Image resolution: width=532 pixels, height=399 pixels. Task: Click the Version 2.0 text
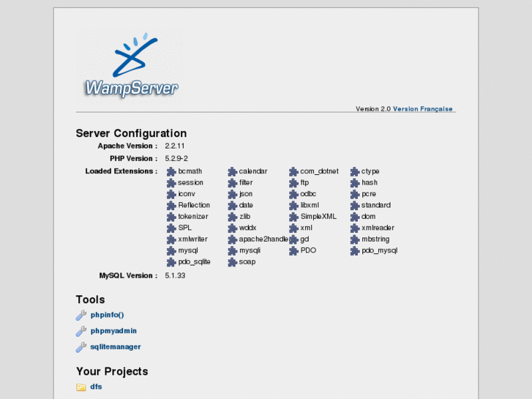pos(373,109)
